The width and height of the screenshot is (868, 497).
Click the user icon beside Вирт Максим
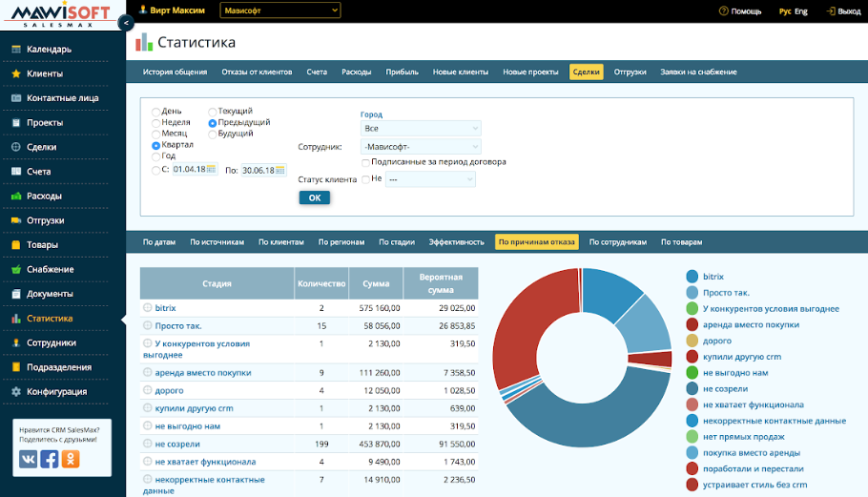coord(143,10)
